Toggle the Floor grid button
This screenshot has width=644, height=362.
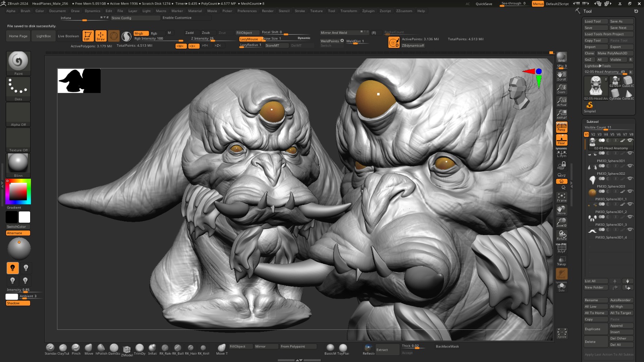click(x=561, y=140)
